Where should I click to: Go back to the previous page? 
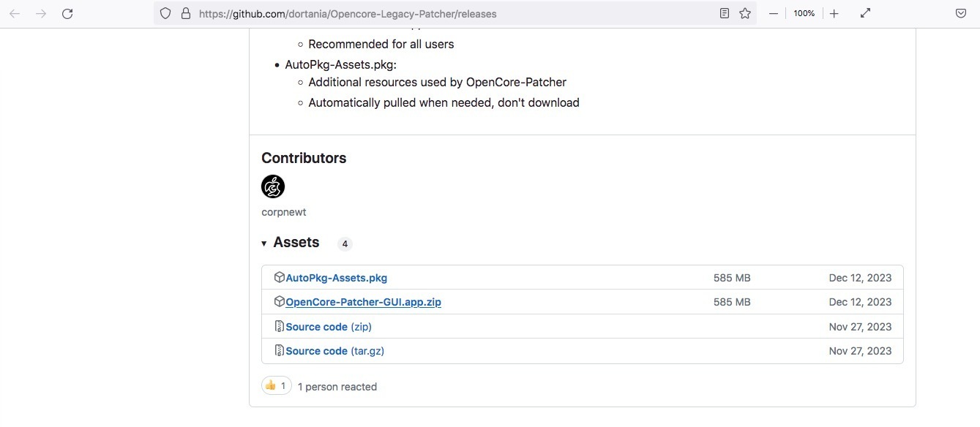[x=15, y=13]
